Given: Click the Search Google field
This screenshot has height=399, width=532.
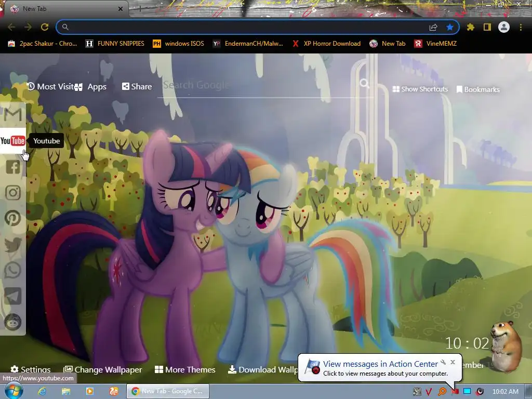Looking at the screenshot, I should [x=260, y=85].
